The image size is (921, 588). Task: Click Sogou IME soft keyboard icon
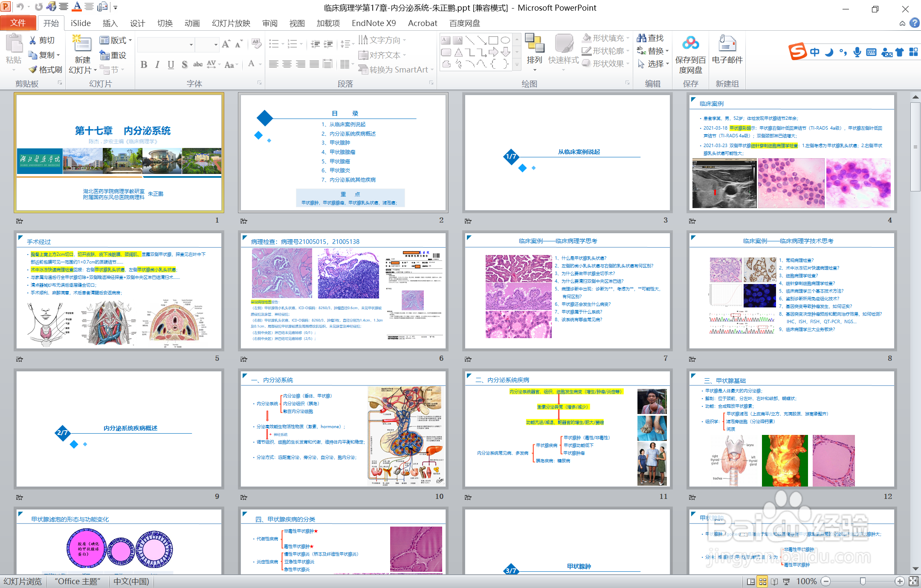click(x=872, y=52)
